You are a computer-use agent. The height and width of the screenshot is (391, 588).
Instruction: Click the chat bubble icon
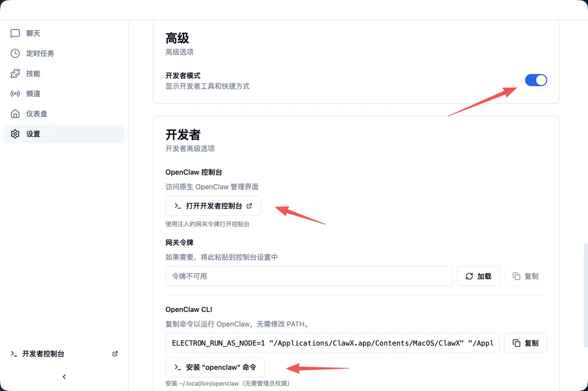click(15, 33)
